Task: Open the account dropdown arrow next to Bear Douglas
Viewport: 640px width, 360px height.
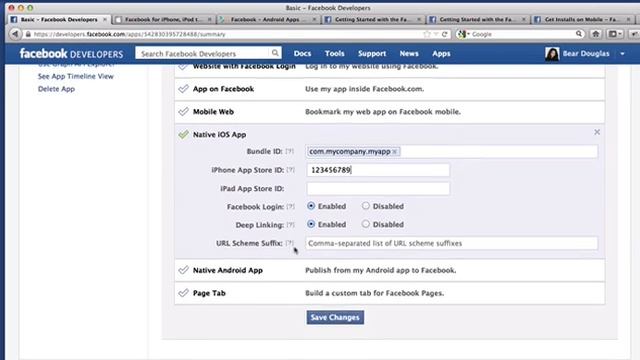Action: pos(622,53)
